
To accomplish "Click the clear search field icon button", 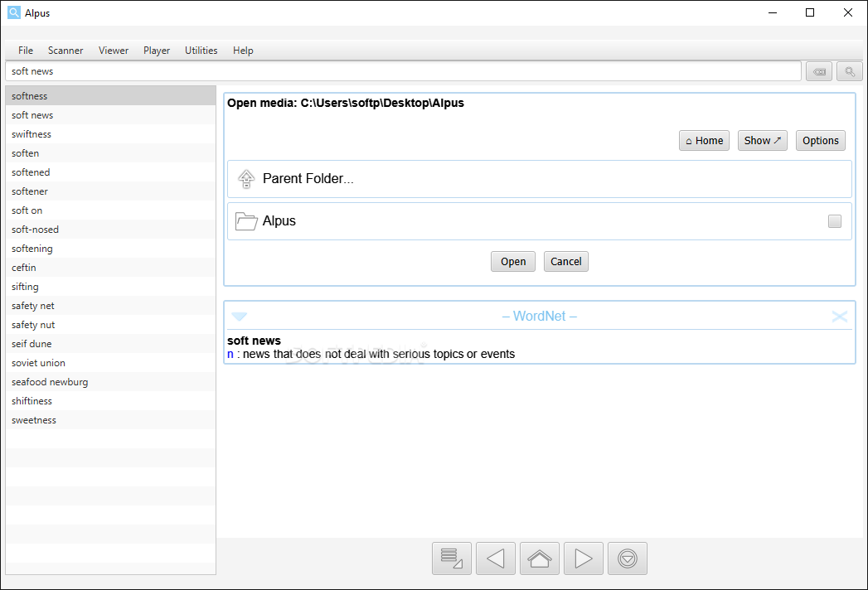I will point(819,71).
